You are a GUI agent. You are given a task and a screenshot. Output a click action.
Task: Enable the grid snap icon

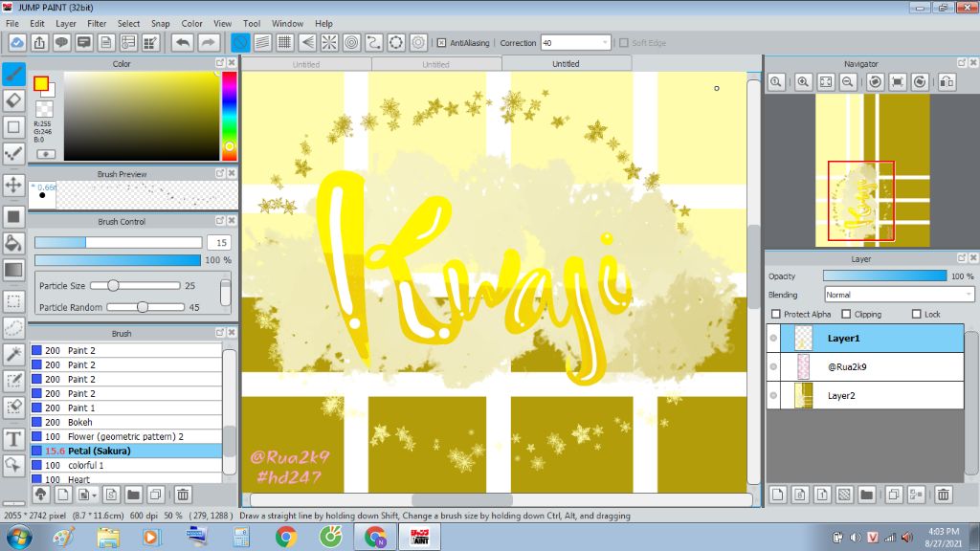point(285,42)
